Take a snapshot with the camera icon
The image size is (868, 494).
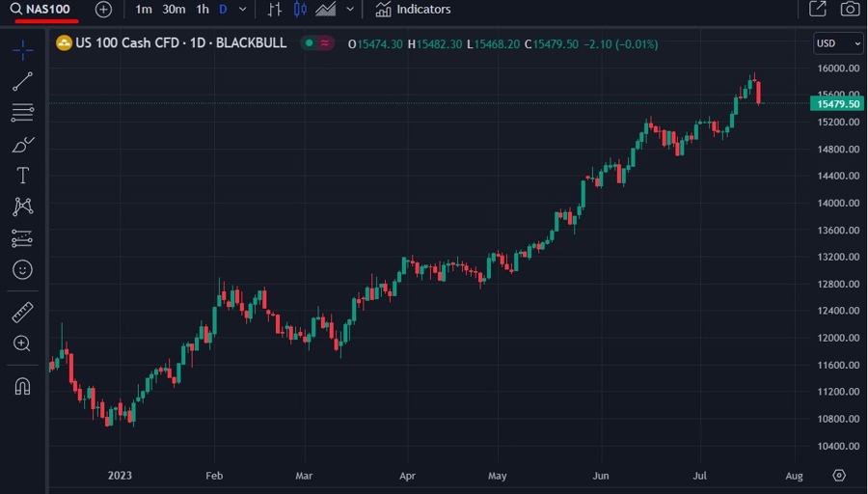click(x=850, y=9)
